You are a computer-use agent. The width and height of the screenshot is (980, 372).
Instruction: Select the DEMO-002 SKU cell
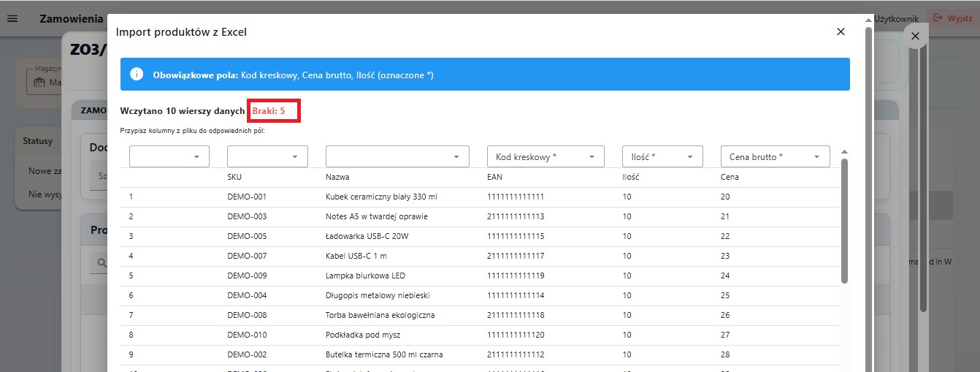pyautogui.click(x=247, y=354)
